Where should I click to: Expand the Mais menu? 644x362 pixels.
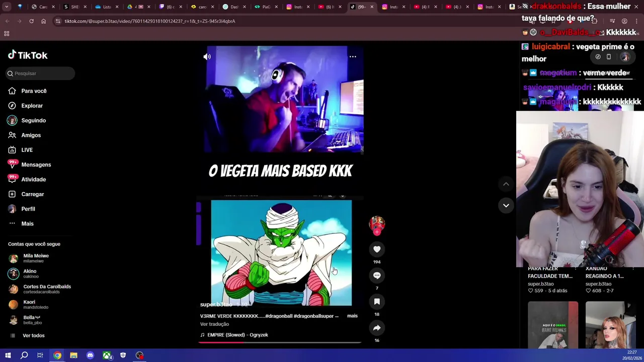click(x=27, y=224)
